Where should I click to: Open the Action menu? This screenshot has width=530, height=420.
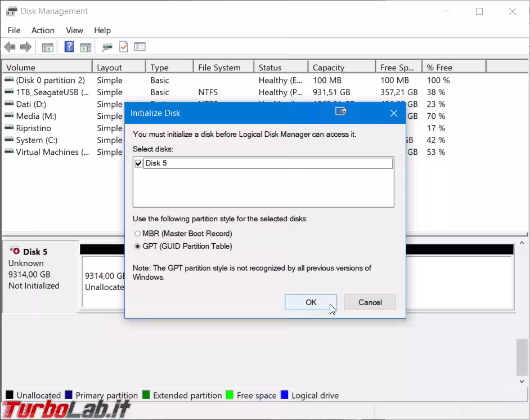click(x=43, y=30)
